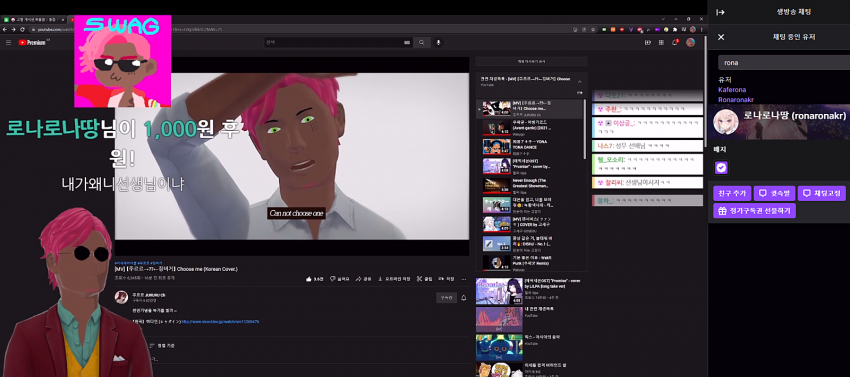850x377 pixels.
Task: Open the three-dot more actions menu
Action: [463, 279]
